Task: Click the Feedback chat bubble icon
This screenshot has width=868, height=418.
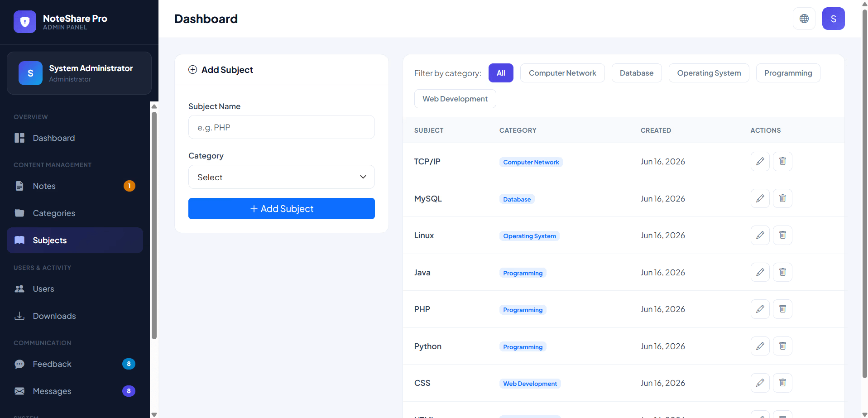Action: 19,364
